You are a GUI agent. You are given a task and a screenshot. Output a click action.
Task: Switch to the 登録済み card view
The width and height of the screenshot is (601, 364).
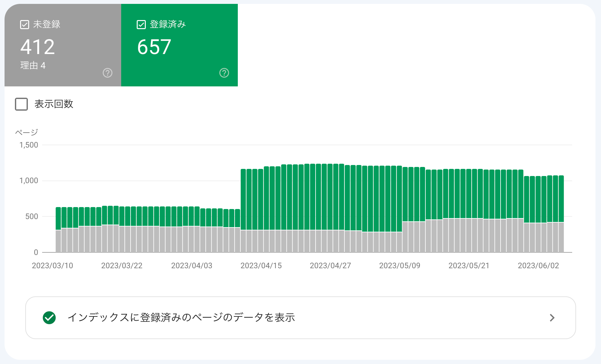click(179, 45)
